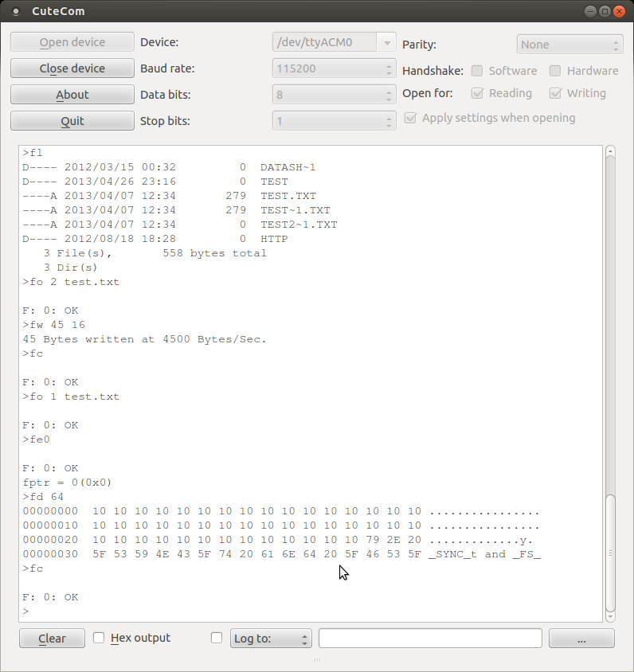Screen dimensions: 634x672
Task: Toggle Software handshake checkbox
Action: (477, 71)
